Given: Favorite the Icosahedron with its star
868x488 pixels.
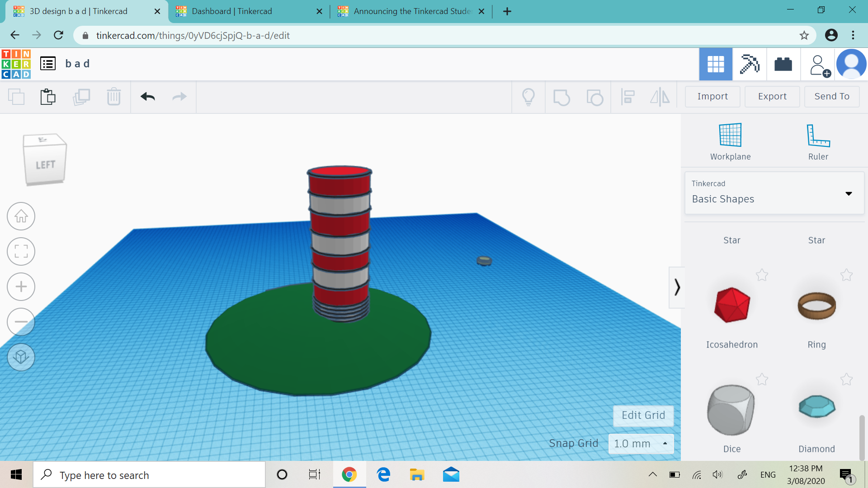Looking at the screenshot, I should tap(762, 275).
